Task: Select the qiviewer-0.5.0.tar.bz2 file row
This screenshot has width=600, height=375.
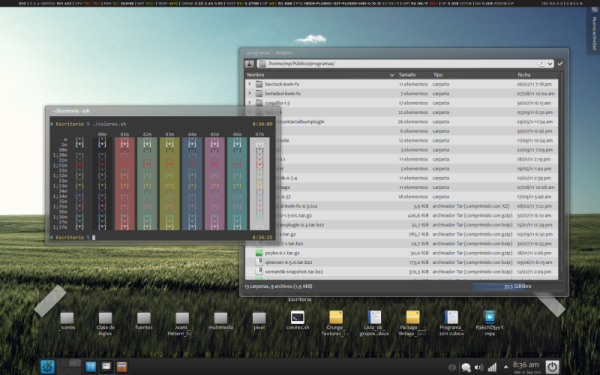Action: pyautogui.click(x=401, y=262)
